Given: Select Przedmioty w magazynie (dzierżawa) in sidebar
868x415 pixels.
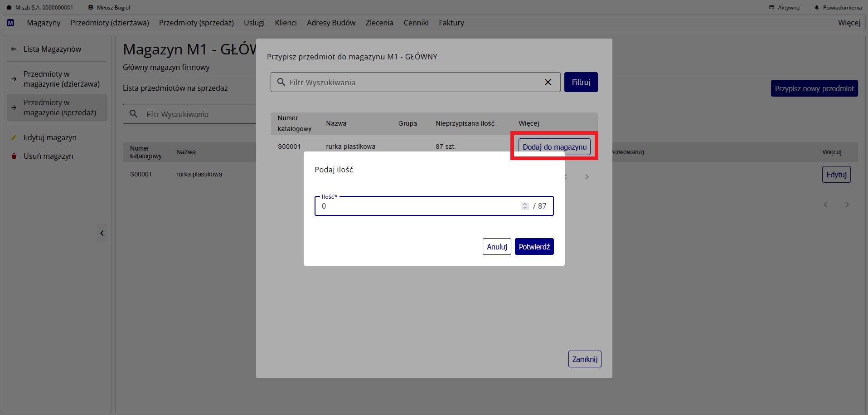Looking at the screenshot, I should (61, 79).
